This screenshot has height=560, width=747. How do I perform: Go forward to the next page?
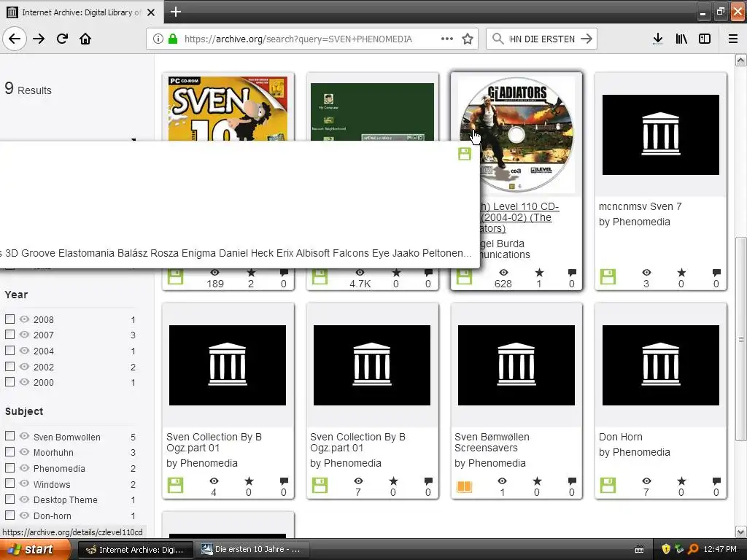(x=39, y=39)
